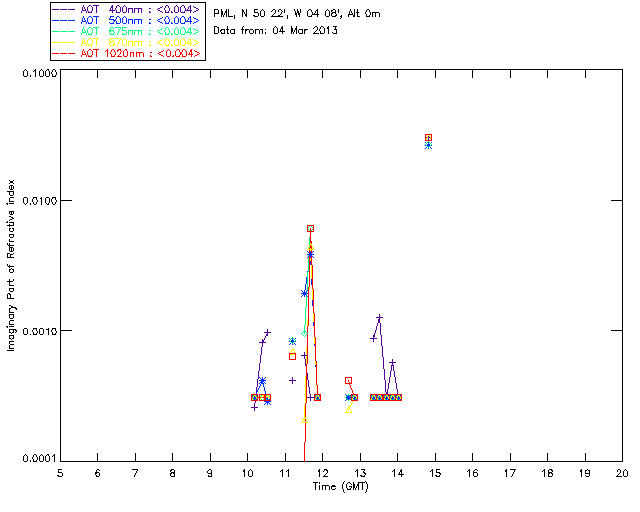Click the red square at time 12:40
640x512 pixels.
click(348, 381)
